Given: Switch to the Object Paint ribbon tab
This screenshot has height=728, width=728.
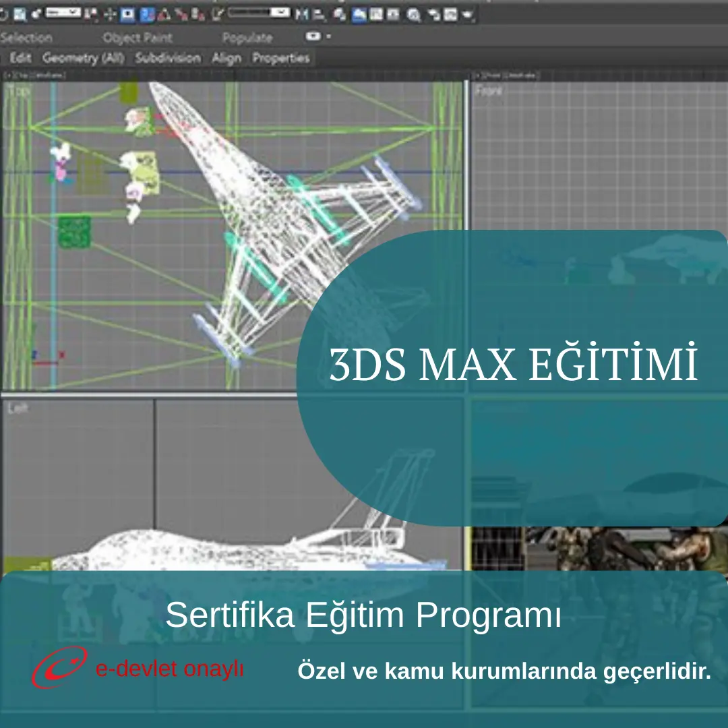Looking at the screenshot, I should click(x=138, y=38).
